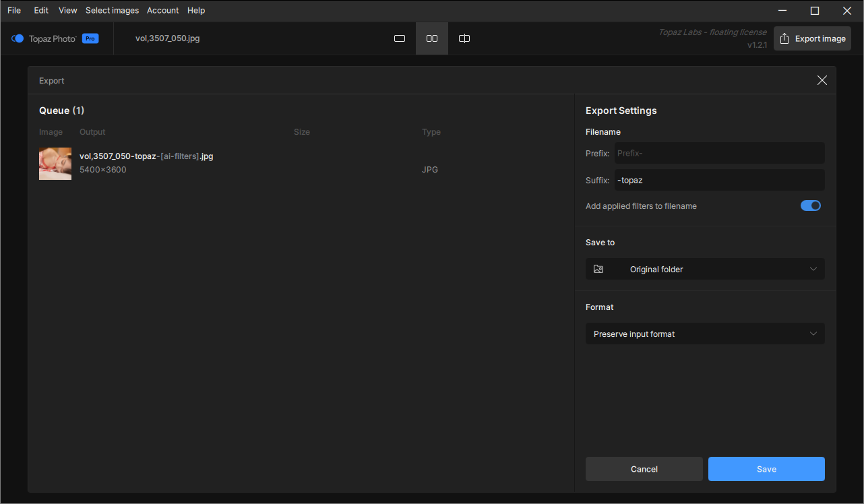Click the Suffix field containing -topaz
The height and width of the screenshot is (504, 864).
click(718, 180)
